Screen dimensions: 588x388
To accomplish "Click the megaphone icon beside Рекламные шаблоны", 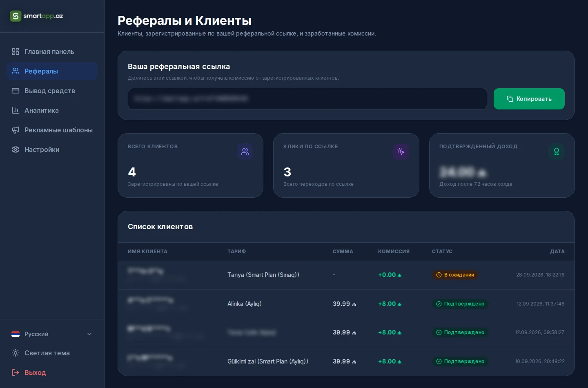I will point(16,130).
